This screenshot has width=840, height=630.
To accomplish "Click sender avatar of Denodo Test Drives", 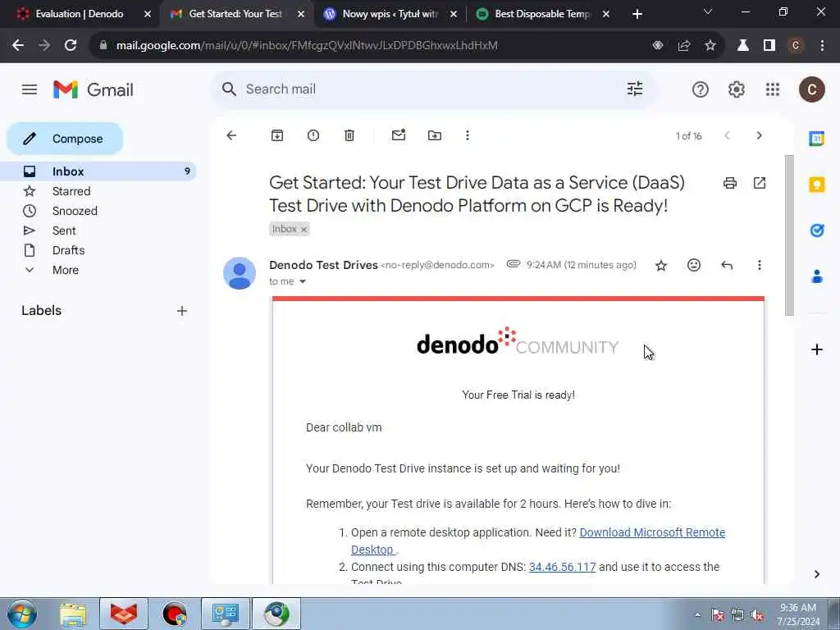I will click(x=240, y=273).
